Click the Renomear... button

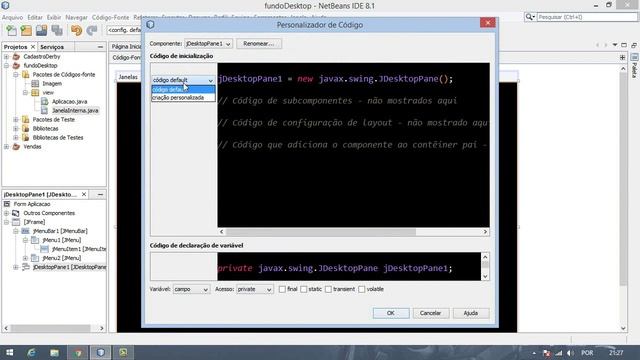coord(259,44)
